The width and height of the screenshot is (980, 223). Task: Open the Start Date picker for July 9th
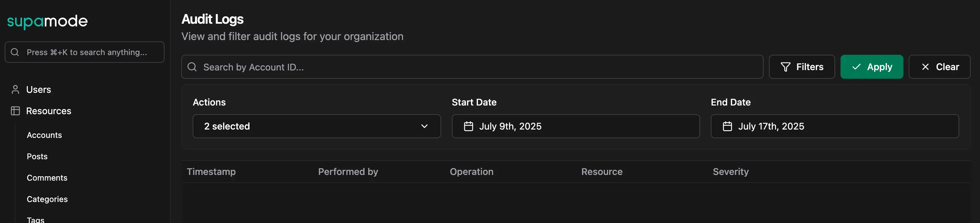[575, 126]
